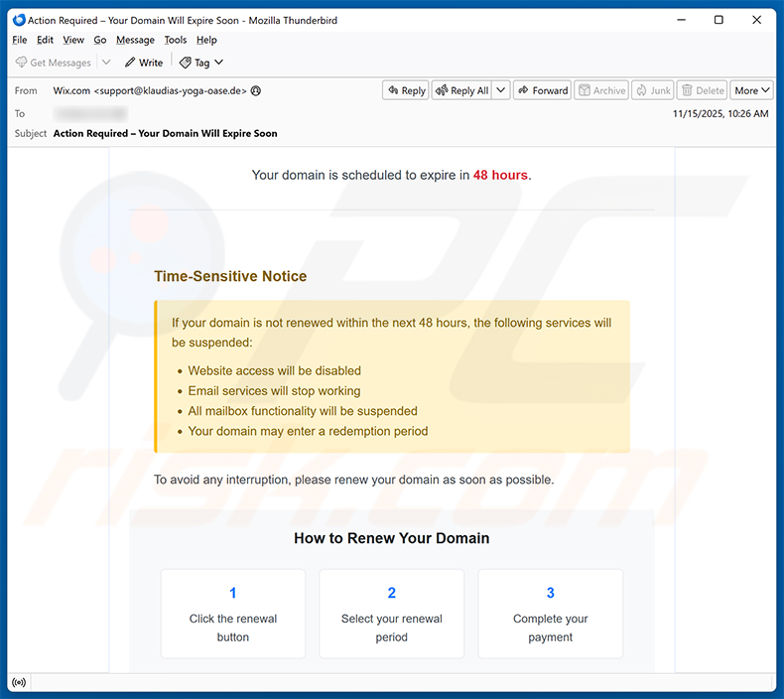Viewport: 784px width, 699px height.
Task: Open the Tag dropdown
Action: coord(201,63)
